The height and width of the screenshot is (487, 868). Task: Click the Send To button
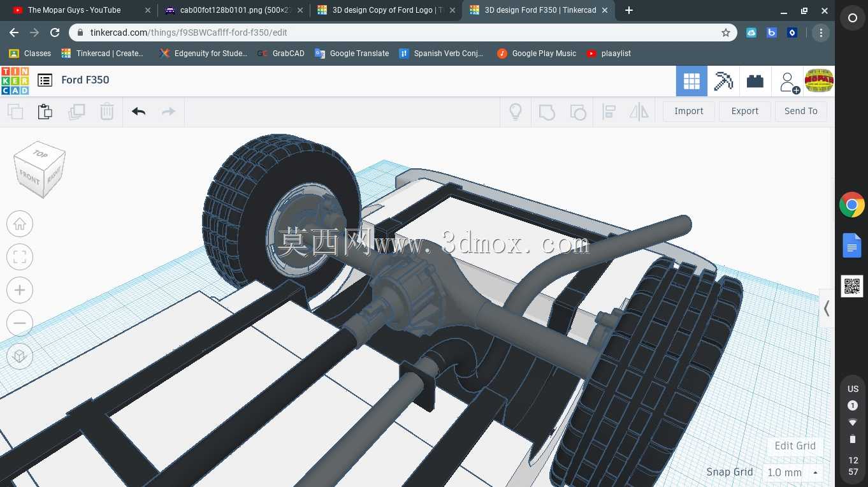(801, 111)
